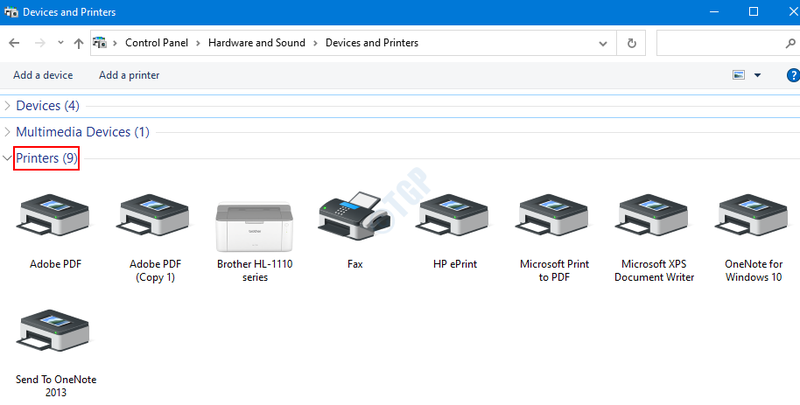Click the "Adobe PDF" label text
The image size is (800, 405).
tap(55, 264)
